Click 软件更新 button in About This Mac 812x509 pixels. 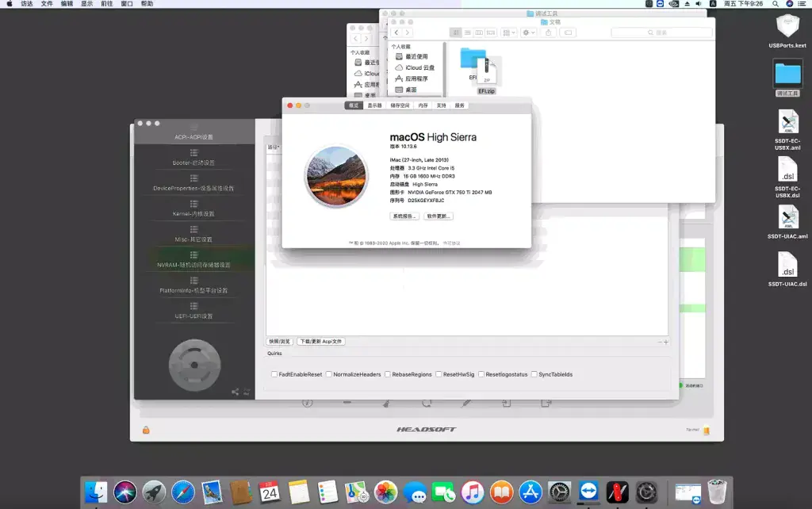(439, 216)
